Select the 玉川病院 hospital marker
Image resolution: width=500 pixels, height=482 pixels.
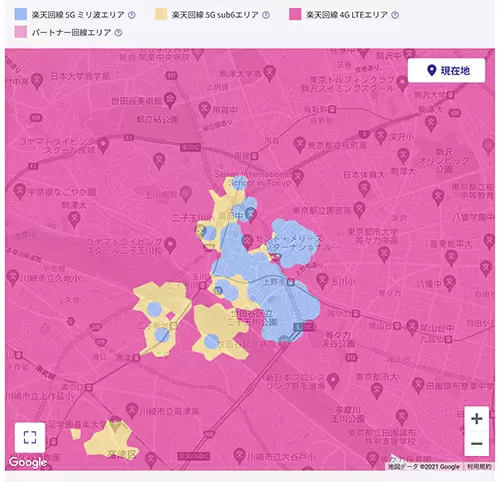pos(186,194)
